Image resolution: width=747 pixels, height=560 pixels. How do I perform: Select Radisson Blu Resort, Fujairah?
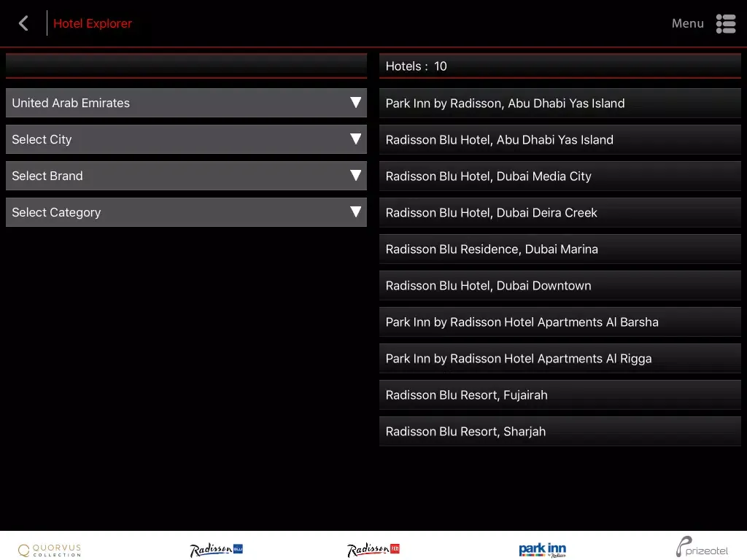click(560, 394)
